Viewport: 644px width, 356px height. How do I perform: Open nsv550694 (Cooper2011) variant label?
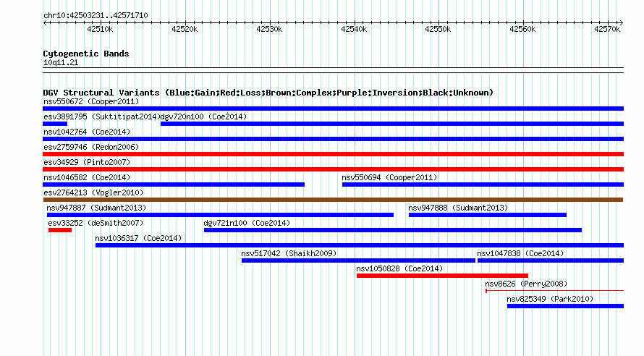coord(389,177)
